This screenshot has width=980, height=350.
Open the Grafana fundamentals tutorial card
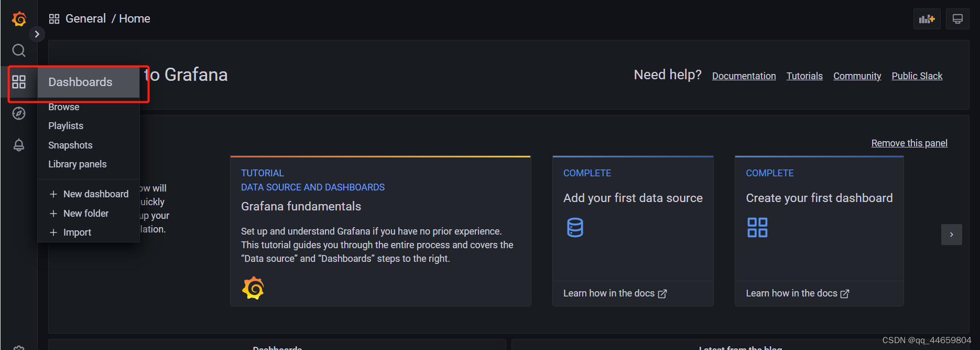coord(380,231)
